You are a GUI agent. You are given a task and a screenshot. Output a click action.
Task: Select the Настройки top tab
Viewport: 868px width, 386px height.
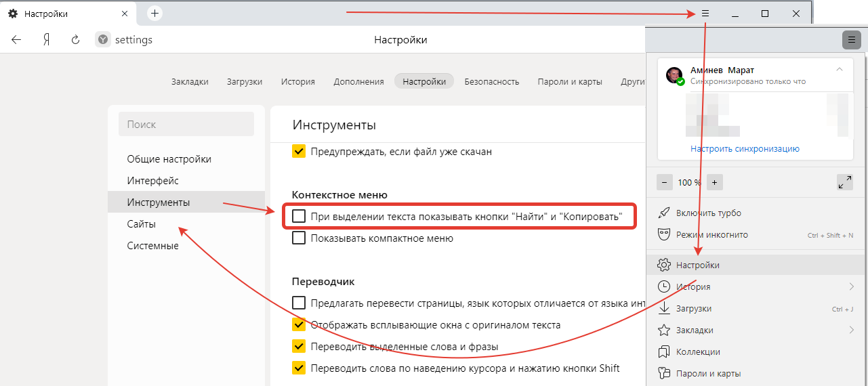[x=424, y=81]
